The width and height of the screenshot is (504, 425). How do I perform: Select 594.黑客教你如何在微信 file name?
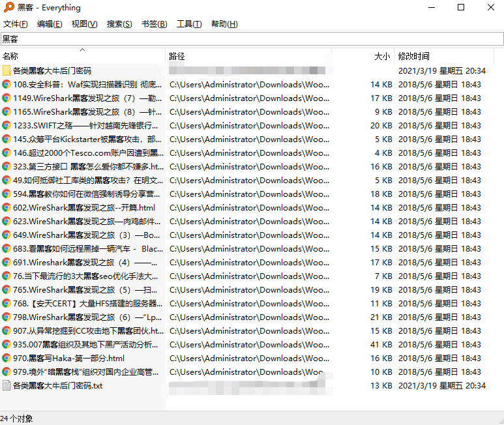(x=87, y=194)
